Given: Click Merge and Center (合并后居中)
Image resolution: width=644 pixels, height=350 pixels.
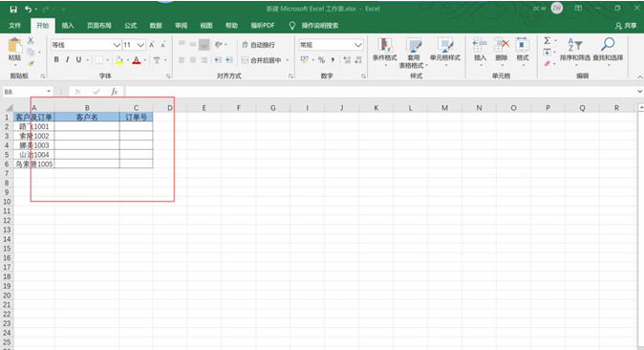Looking at the screenshot, I should point(261,60).
